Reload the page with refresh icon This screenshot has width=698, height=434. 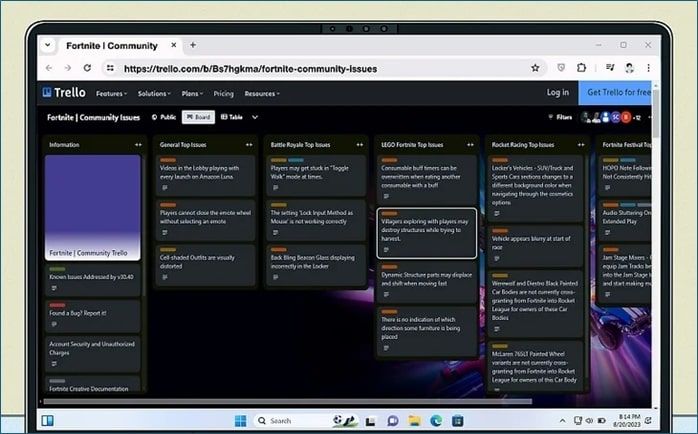88,68
